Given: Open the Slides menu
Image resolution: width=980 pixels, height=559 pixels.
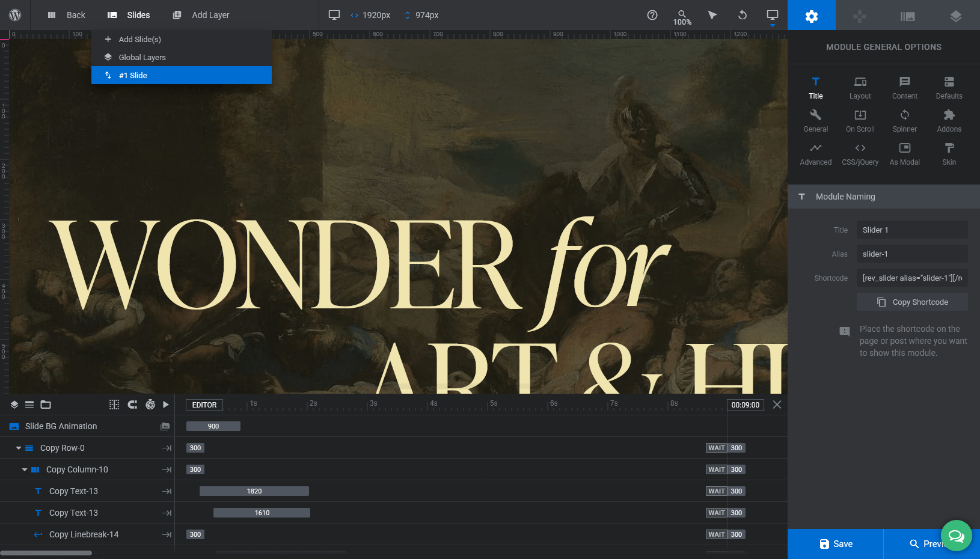Looking at the screenshot, I should tap(129, 15).
